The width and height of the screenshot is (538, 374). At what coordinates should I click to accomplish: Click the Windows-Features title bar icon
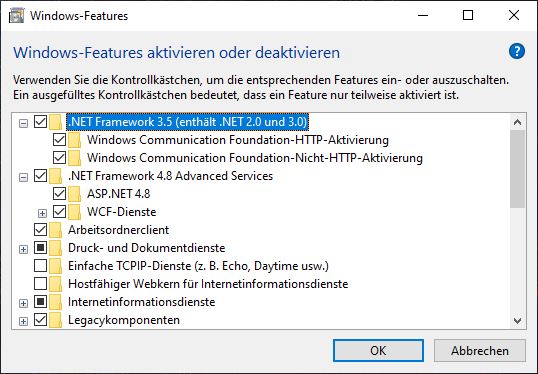click(16, 16)
